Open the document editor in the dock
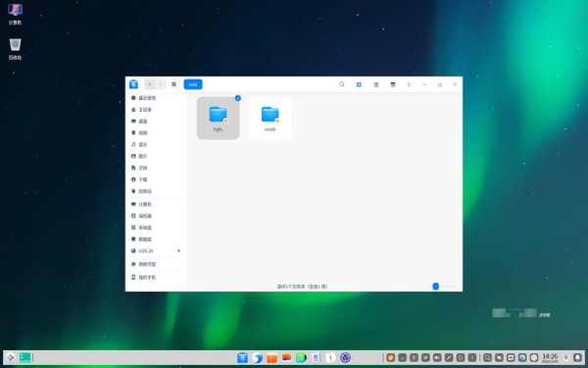This screenshot has height=368, width=588. [316, 357]
